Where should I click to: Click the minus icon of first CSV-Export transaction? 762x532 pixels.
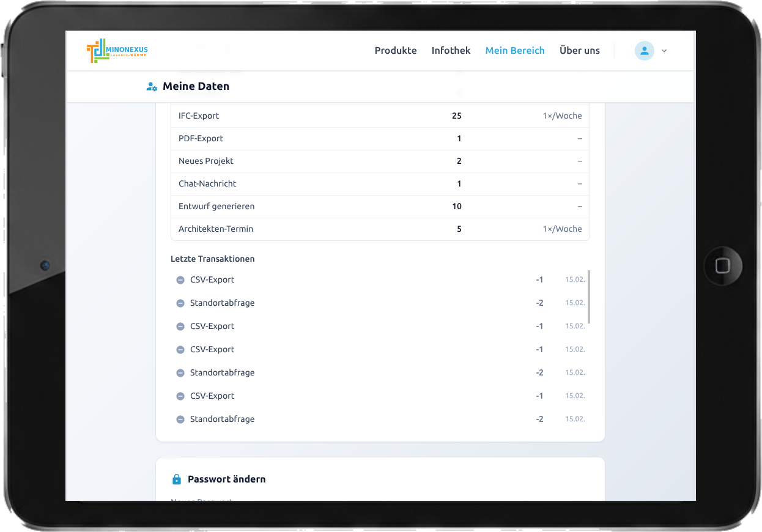coord(180,280)
